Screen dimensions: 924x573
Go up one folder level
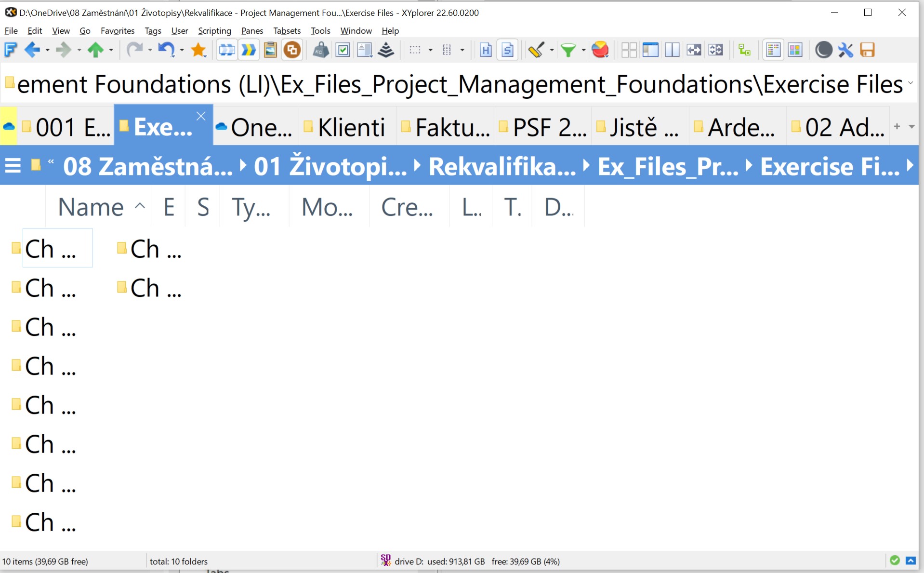[96, 50]
